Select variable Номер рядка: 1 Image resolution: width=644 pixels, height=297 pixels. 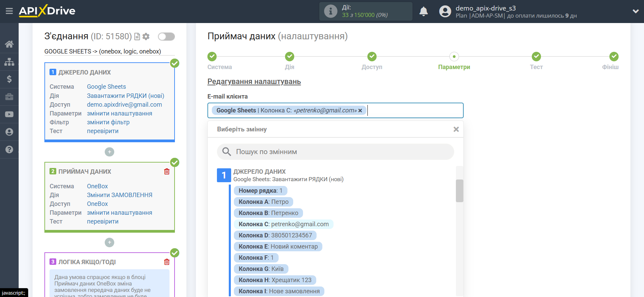pos(260,191)
